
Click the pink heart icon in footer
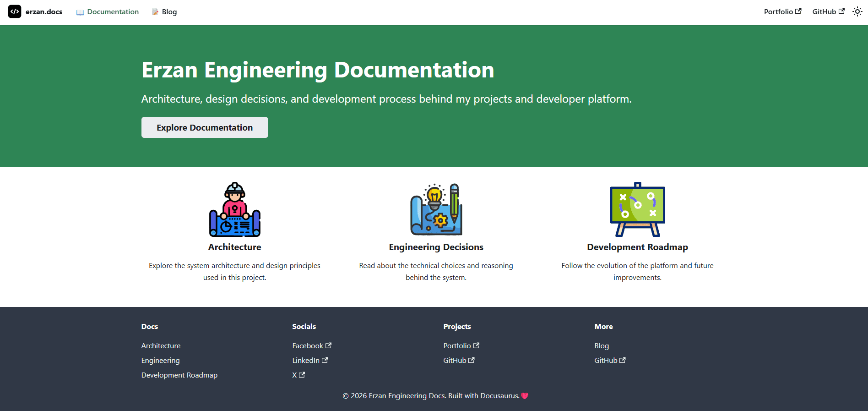(x=525, y=396)
